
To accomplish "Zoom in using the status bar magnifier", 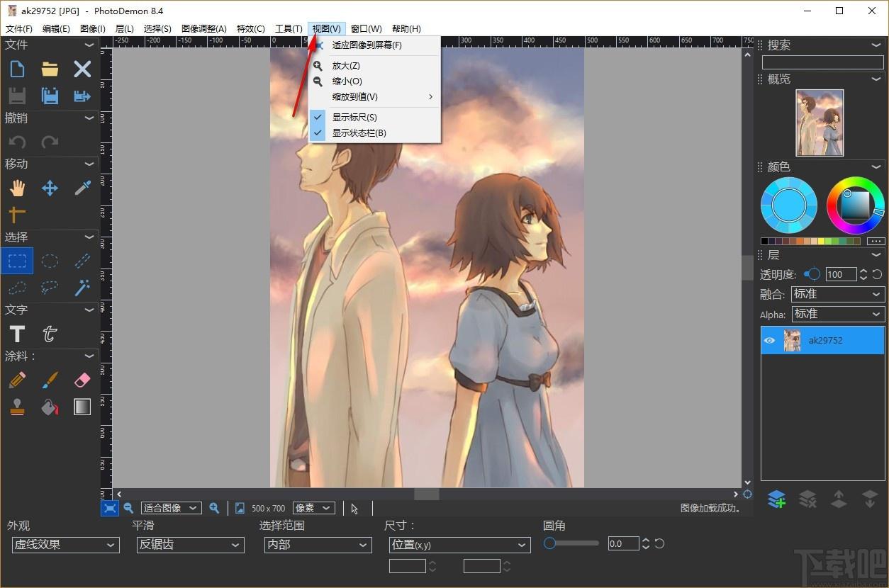I will (x=214, y=508).
